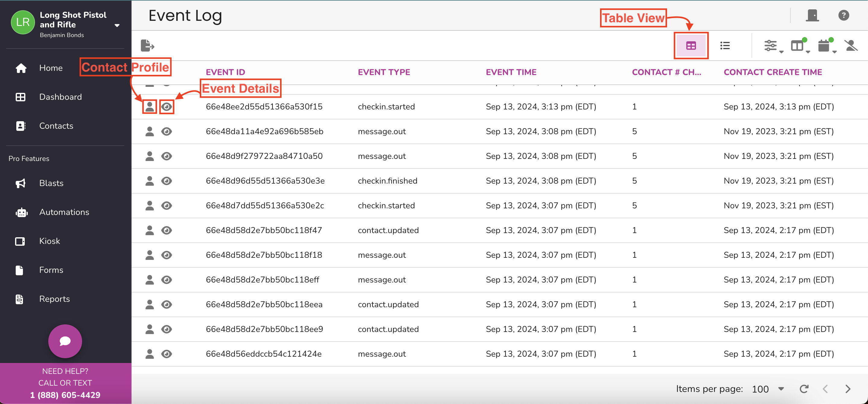Open contact profile for event 66e48d58d2e7bb50bc118eff
This screenshot has width=868, height=404.
tap(149, 280)
